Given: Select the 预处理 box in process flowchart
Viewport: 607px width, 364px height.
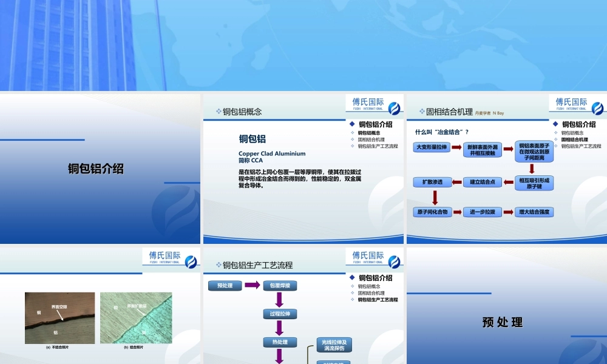Looking at the screenshot, I should coord(225,286).
